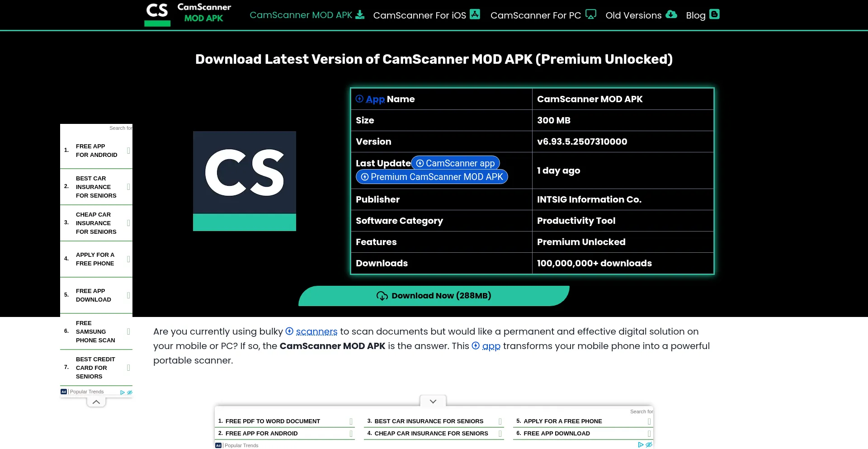Viewport: 868px width, 449px height.
Task: Click the 'CamScanner app' pill link
Action: click(455, 163)
